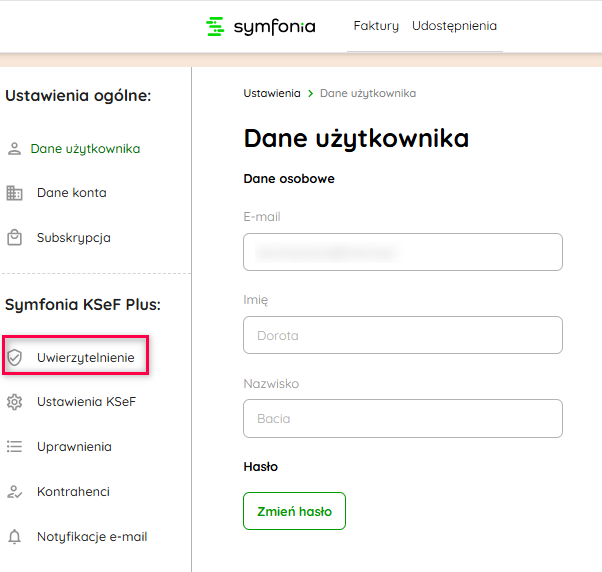Click the user icon beside Dane użytkownika

coord(14,149)
